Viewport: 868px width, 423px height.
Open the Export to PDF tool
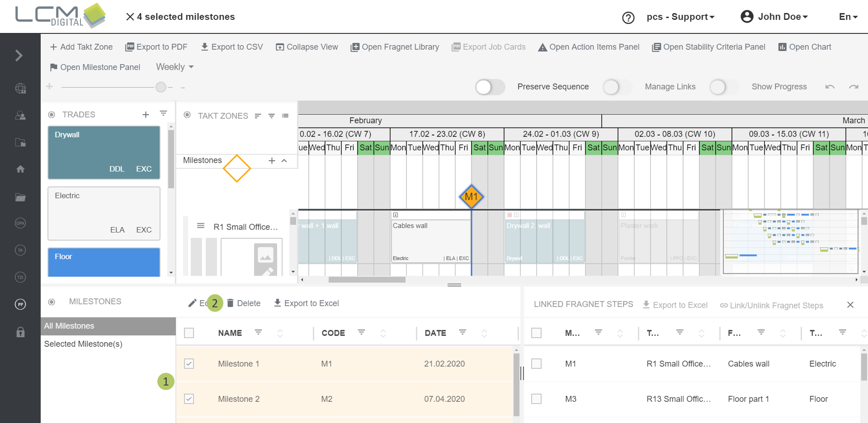coord(156,47)
